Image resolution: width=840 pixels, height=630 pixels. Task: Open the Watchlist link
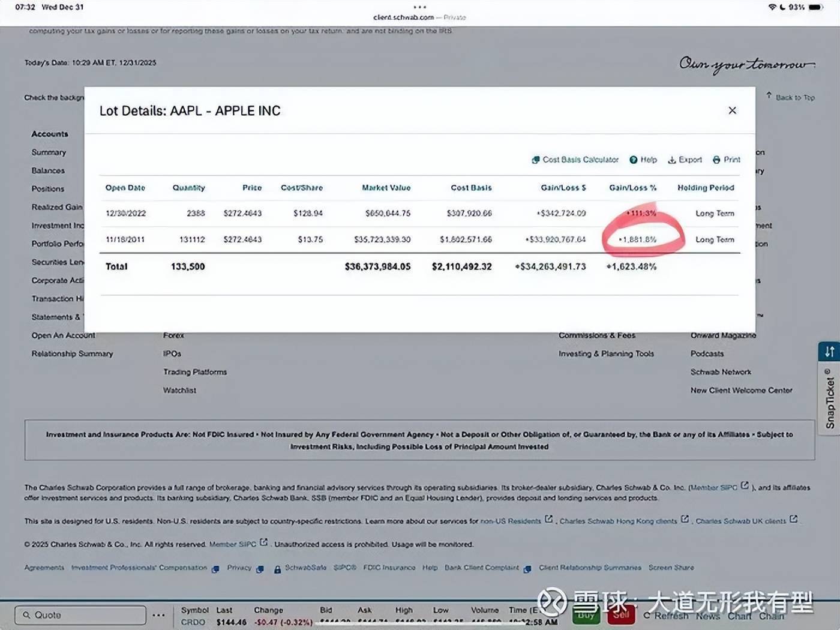click(179, 390)
